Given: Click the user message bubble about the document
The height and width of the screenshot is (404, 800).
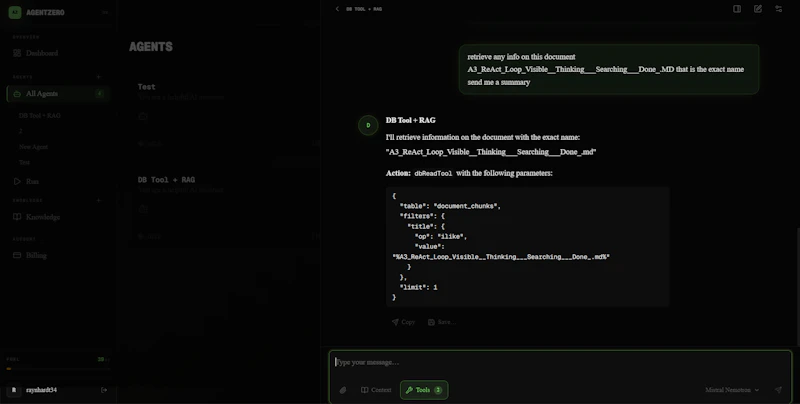Looking at the screenshot, I should [x=609, y=69].
